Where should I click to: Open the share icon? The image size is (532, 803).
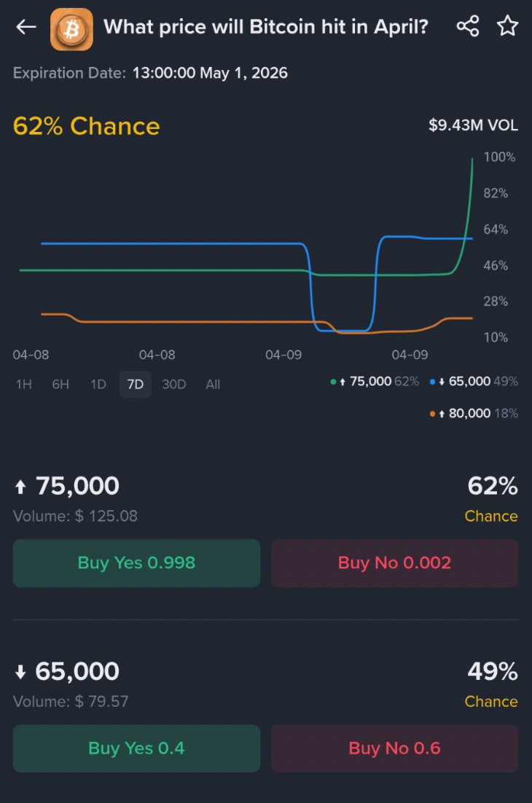(x=467, y=27)
